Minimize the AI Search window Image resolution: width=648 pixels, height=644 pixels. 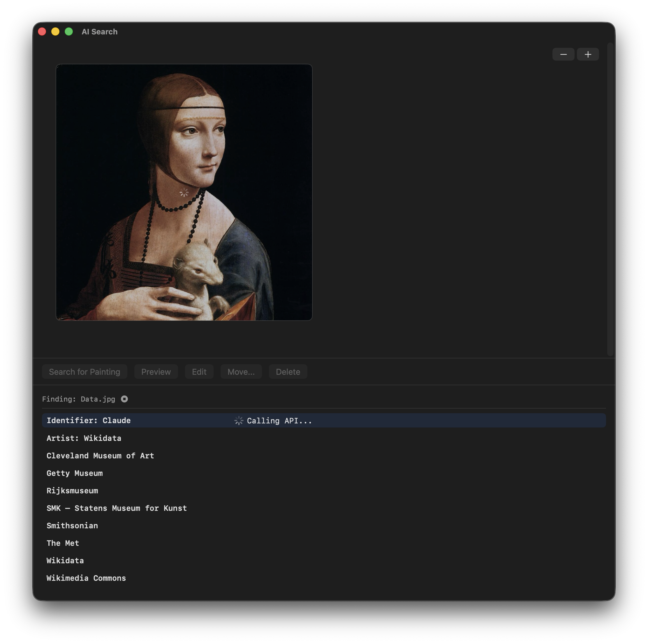pos(55,31)
